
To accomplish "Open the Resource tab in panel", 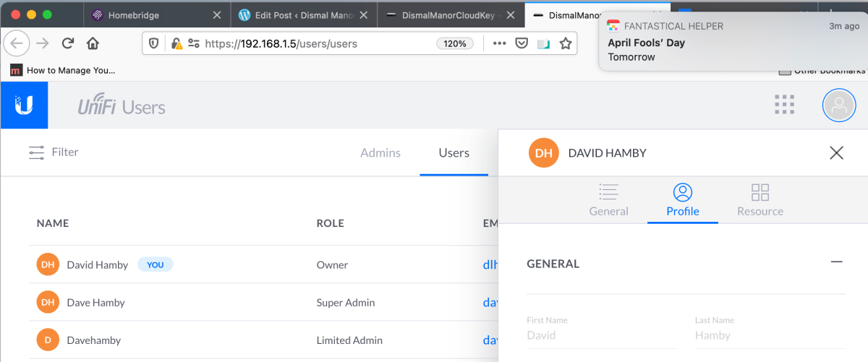I will [759, 200].
